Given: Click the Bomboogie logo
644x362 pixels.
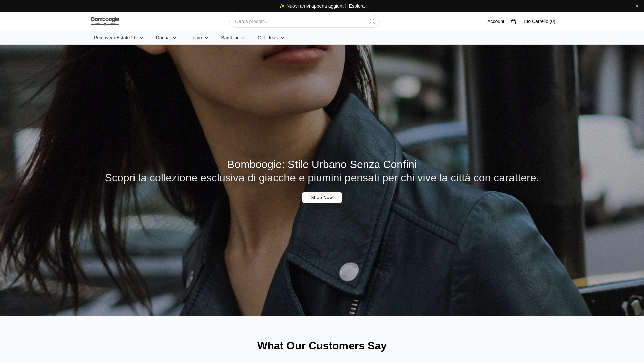Looking at the screenshot, I should click(x=105, y=21).
